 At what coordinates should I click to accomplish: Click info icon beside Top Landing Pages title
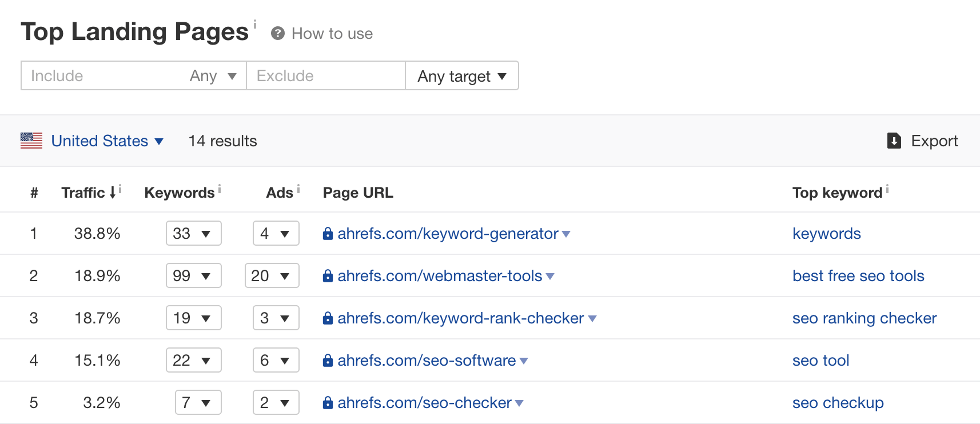coord(255,24)
